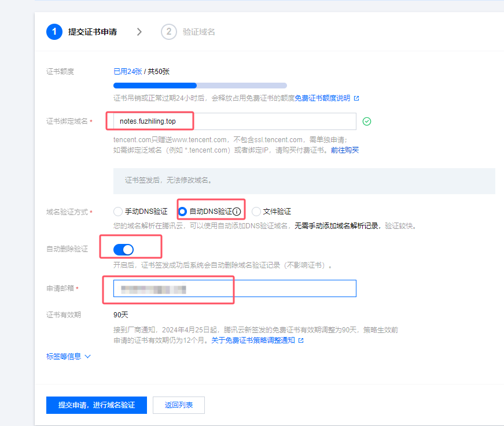504x426 pixels.
Task: Submit with 提交申请，进行域名验证 button
Action: 97,405
